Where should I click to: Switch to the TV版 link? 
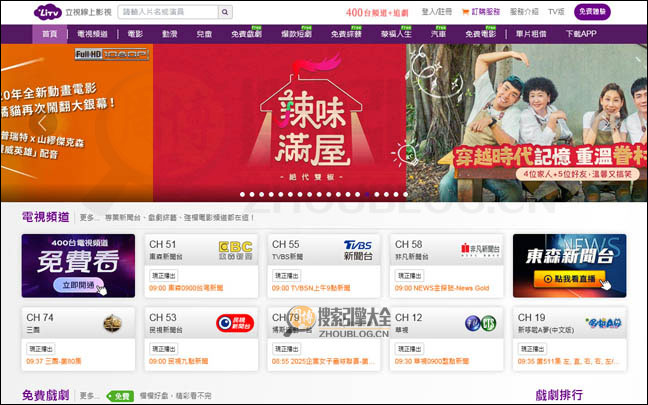point(556,12)
